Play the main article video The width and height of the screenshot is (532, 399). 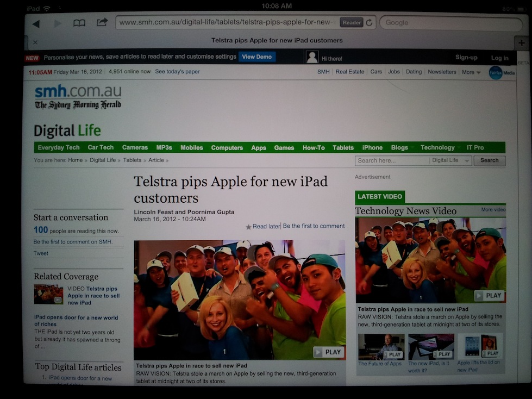(x=328, y=352)
